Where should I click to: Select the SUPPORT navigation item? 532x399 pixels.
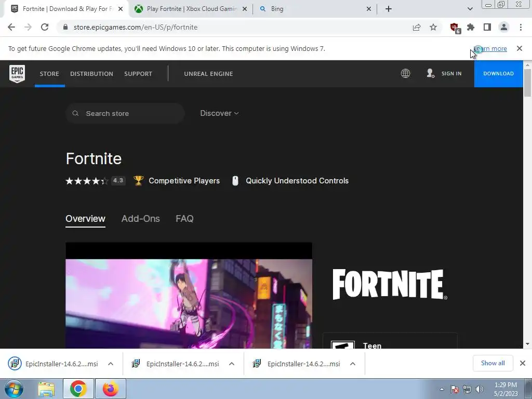(x=138, y=74)
